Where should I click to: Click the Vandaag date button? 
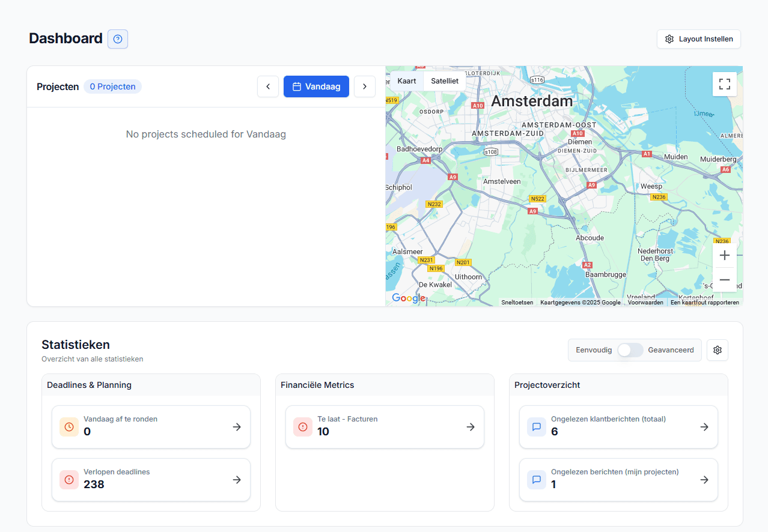[316, 86]
